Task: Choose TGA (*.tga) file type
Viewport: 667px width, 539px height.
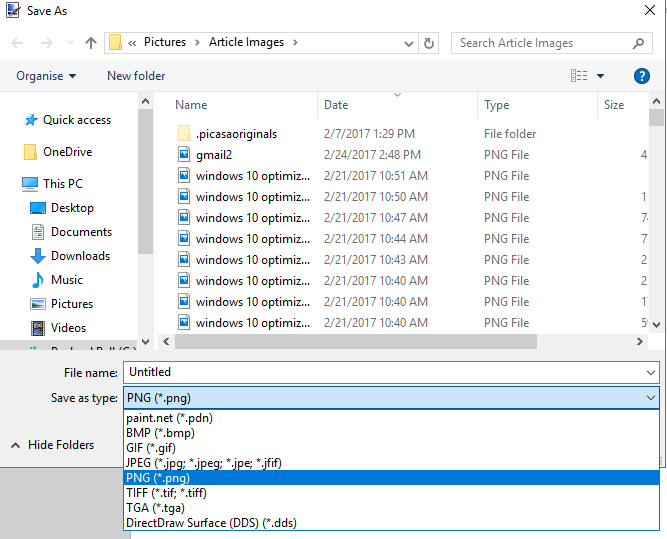Action: [x=391, y=508]
